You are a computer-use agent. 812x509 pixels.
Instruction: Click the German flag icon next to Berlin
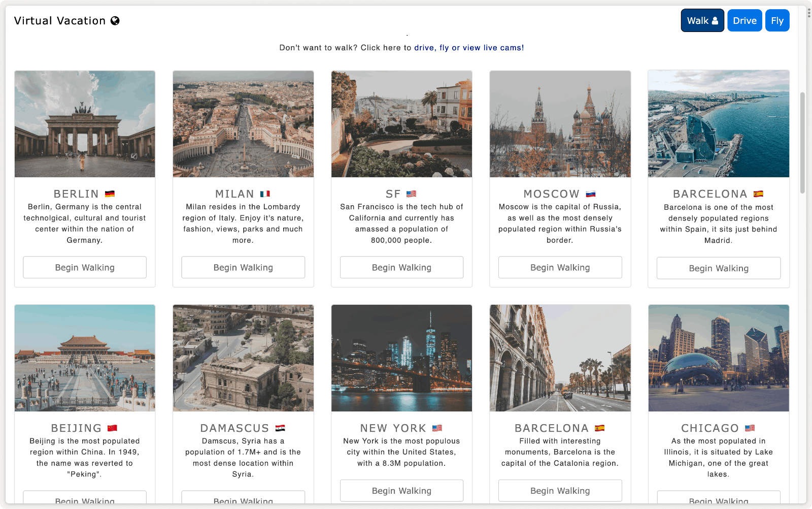pos(110,194)
